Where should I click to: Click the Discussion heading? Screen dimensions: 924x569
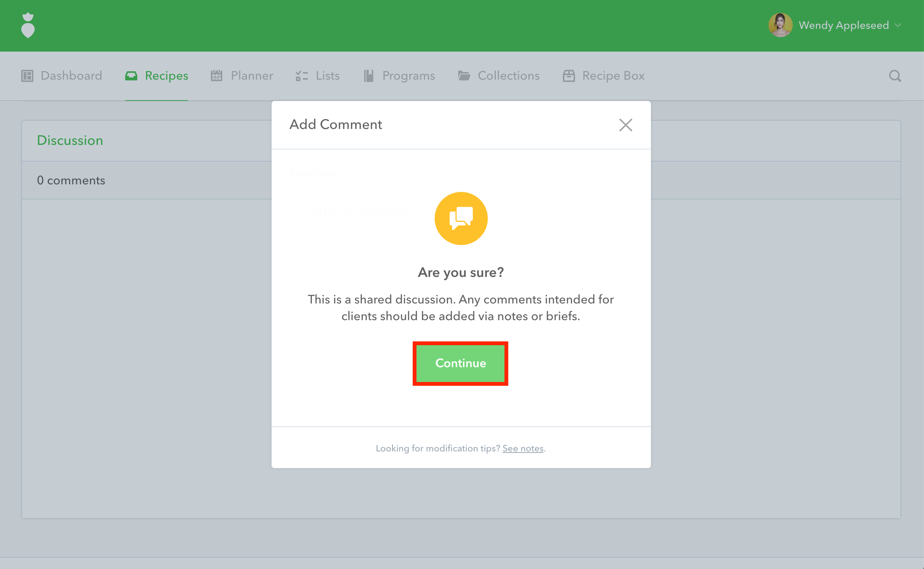point(70,140)
